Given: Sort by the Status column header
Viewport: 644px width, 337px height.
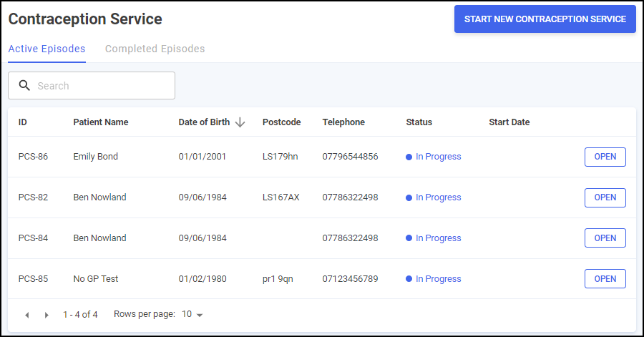Looking at the screenshot, I should 419,122.
